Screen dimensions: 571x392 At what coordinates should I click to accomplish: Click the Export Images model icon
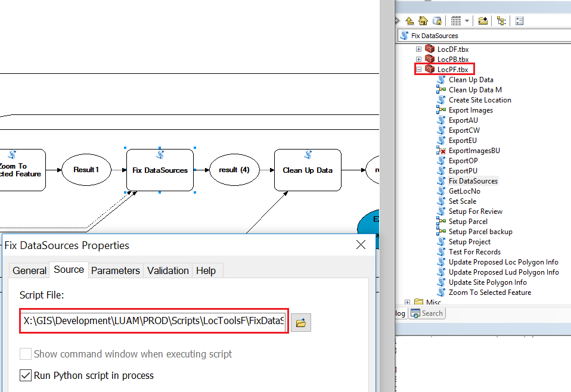pyautogui.click(x=441, y=110)
